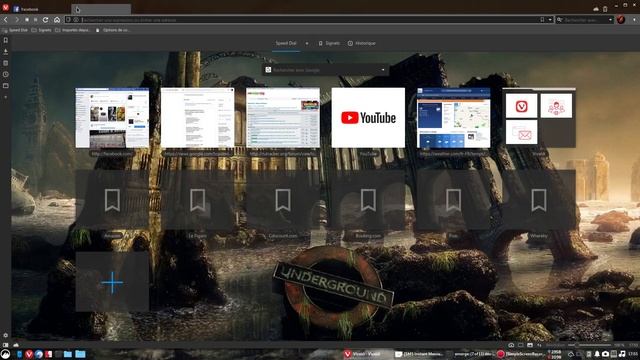Image resolution: width=640 pixels, height=360 pixels.
Task: Expand the extensions toggle arrow at toolbar end
Action: (634, 20)
